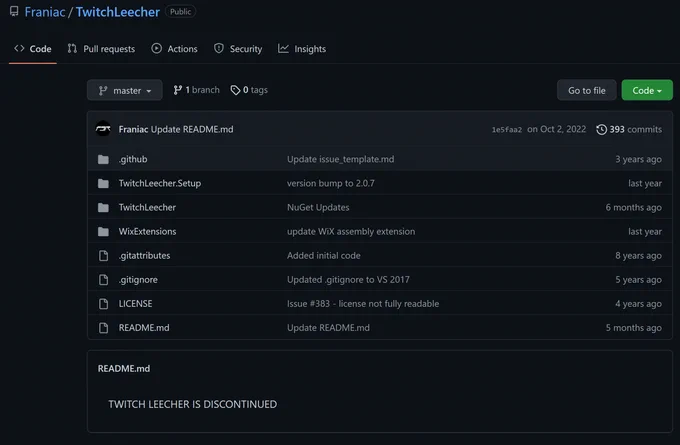Click the Actions play circle icon
Image resolution: width=680 pixels, height=445 pixels.
tap(157, 49)
